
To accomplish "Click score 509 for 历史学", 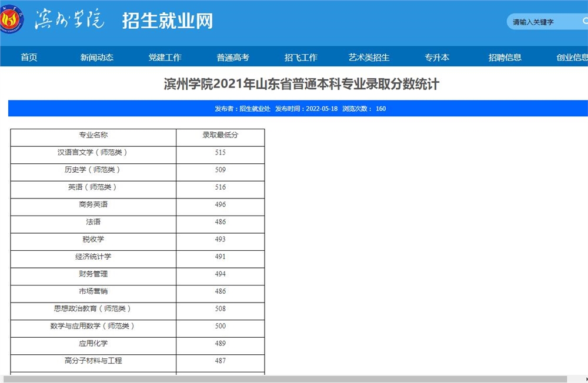I will coord(220,170).
